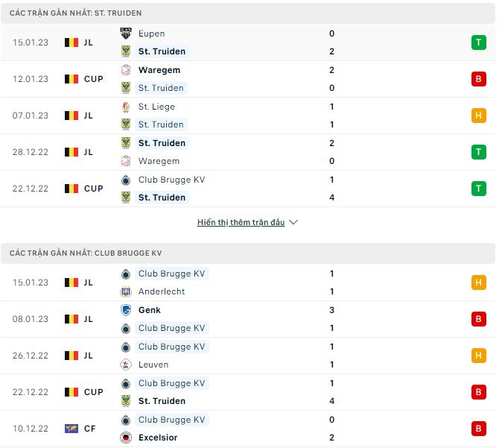Screen dimensions: 502x448
Task: Click the red B badge for Waregem cup match
Action: (479, 79)
